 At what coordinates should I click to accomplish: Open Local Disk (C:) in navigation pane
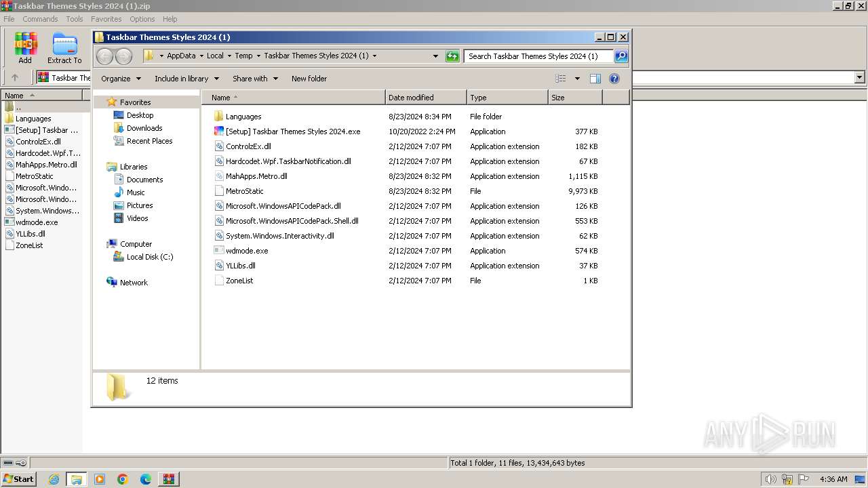pyautogui.click(x=150, y=257)
